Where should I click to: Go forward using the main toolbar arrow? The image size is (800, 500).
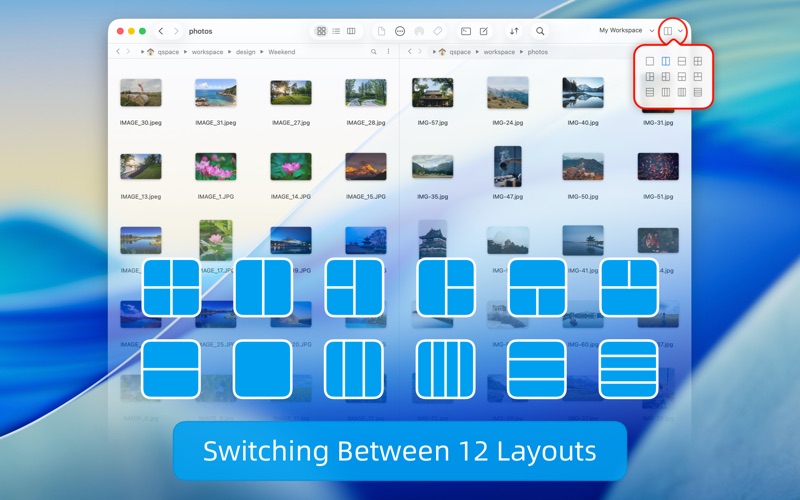pos(176,31)
